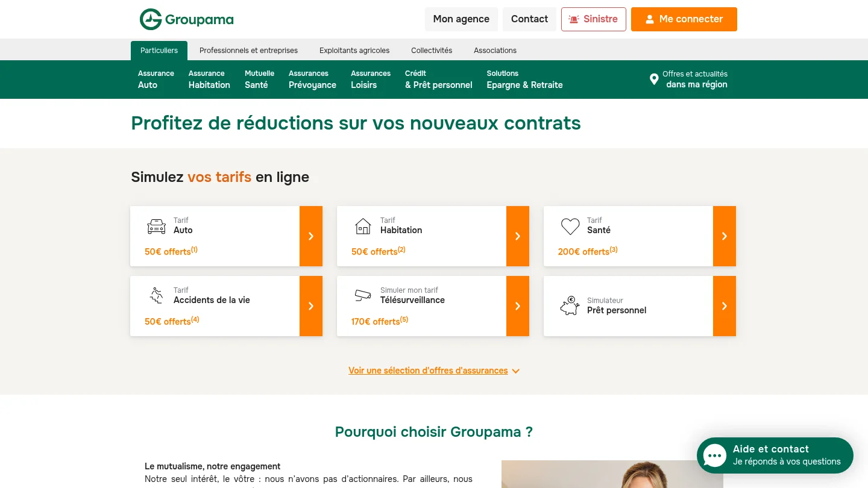Open the Télésurveillance orange arrow
Screen dimensions: 868x488
[518, 306]
